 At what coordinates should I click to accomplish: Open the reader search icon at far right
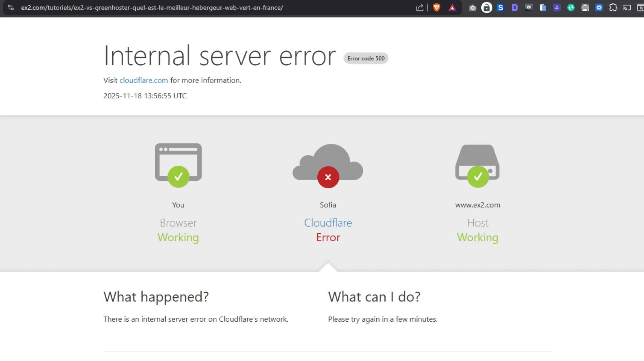[x=640, y=8]
